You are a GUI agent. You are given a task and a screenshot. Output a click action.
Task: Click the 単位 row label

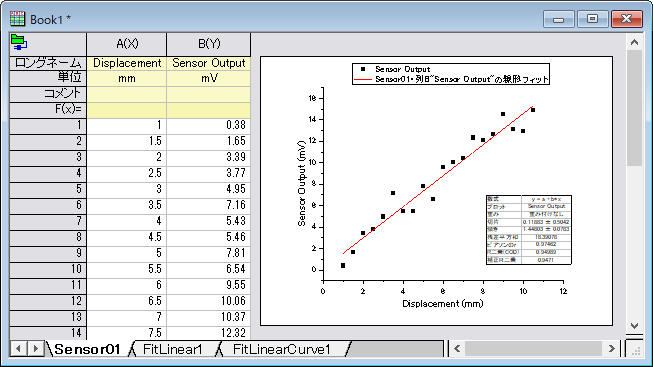[48, 78]
